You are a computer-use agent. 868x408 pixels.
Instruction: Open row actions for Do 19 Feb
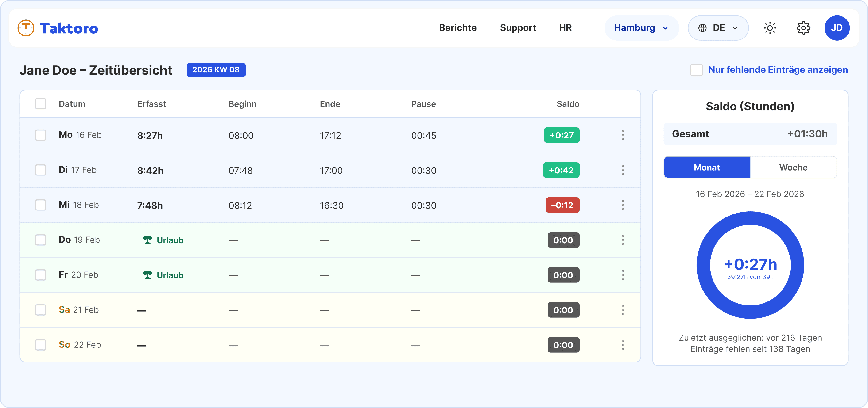[623, 240]
